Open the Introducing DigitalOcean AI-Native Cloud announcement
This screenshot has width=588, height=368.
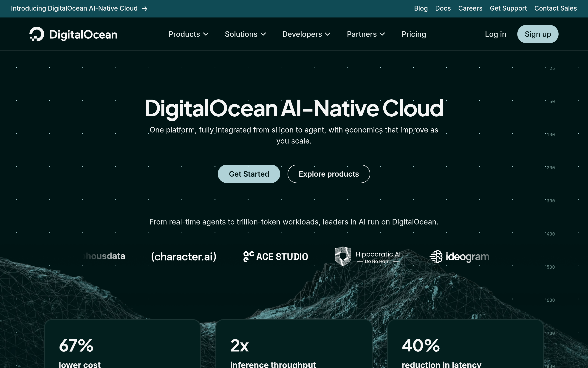(79, 9)
